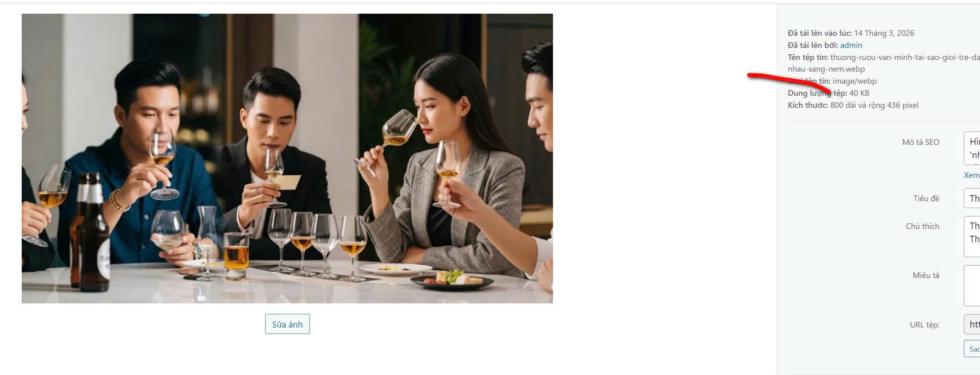The height and width of the screenshot is (375, 980).
Task: Click the upload date "14 Tháng 3, 2026"
Action: tap(884, 33)
